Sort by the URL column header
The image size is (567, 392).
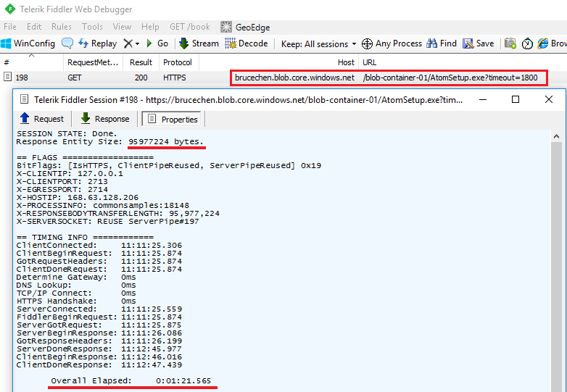[x=463, y=62]
